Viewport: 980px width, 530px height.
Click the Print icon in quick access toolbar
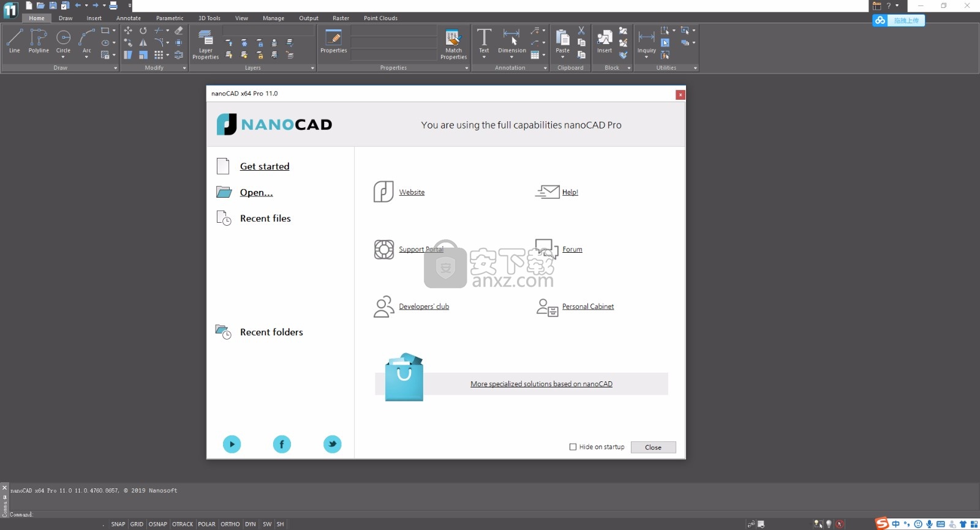coord(113,6)
